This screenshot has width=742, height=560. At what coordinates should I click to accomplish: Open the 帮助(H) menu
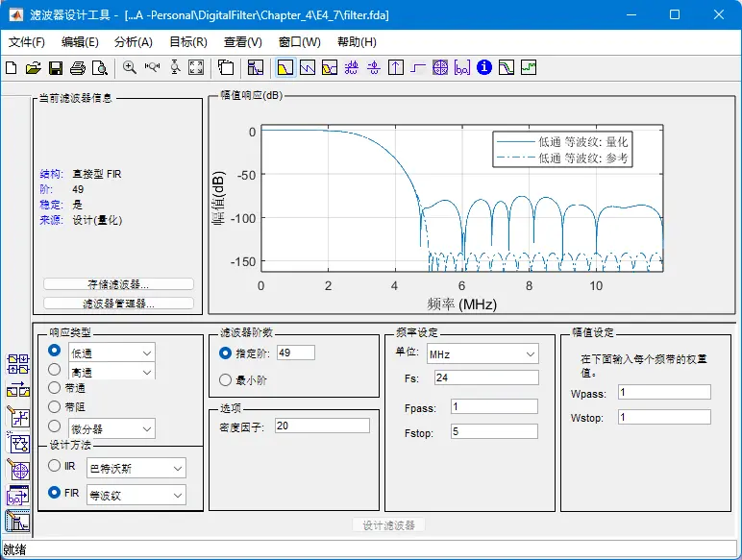click(x=357, y=42)
